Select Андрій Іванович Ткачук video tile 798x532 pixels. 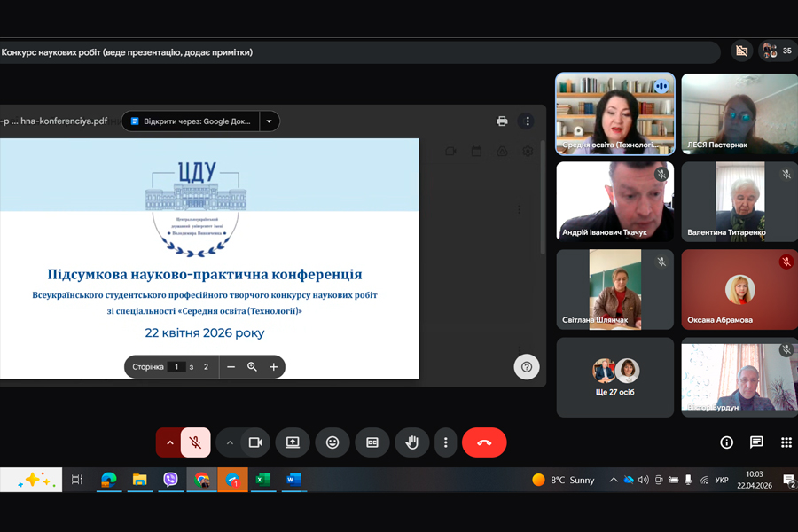tap(615, 201)
